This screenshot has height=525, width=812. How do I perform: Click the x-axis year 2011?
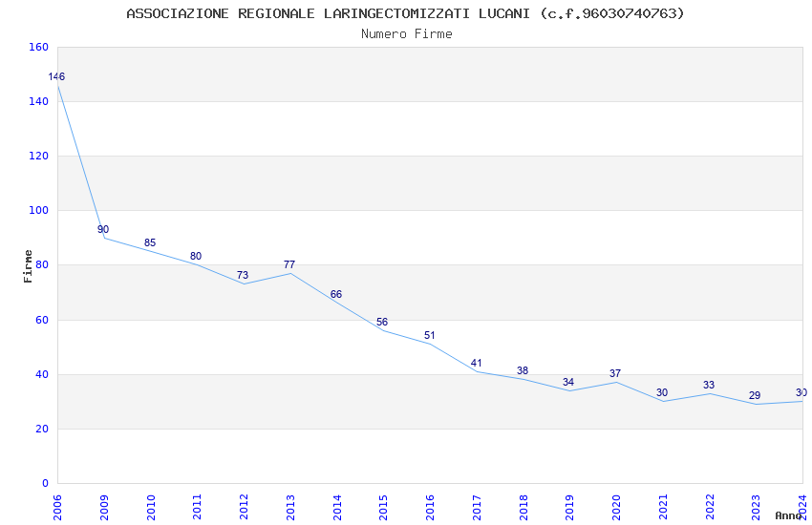point(198,507)
